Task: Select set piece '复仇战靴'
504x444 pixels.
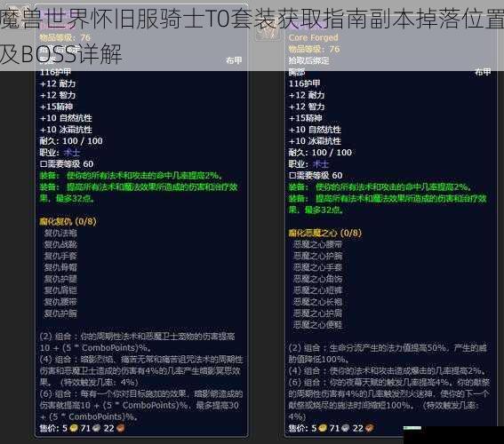Action: (60, 244)
